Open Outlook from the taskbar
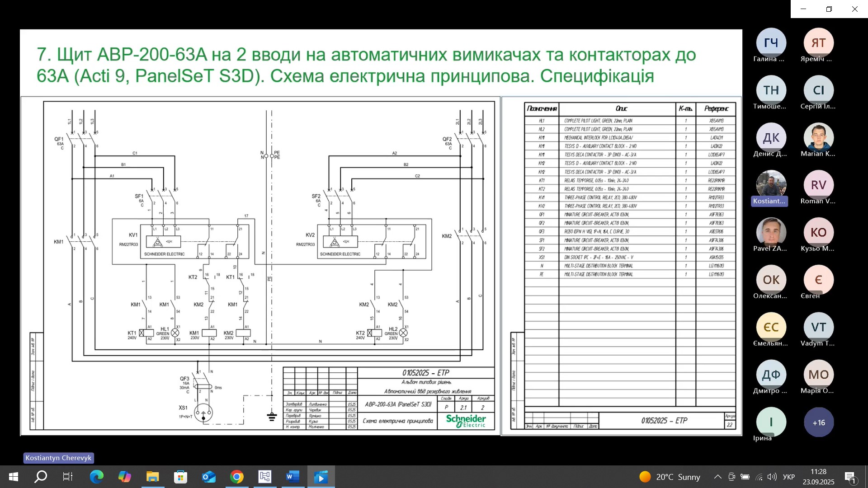 point(208,477)
